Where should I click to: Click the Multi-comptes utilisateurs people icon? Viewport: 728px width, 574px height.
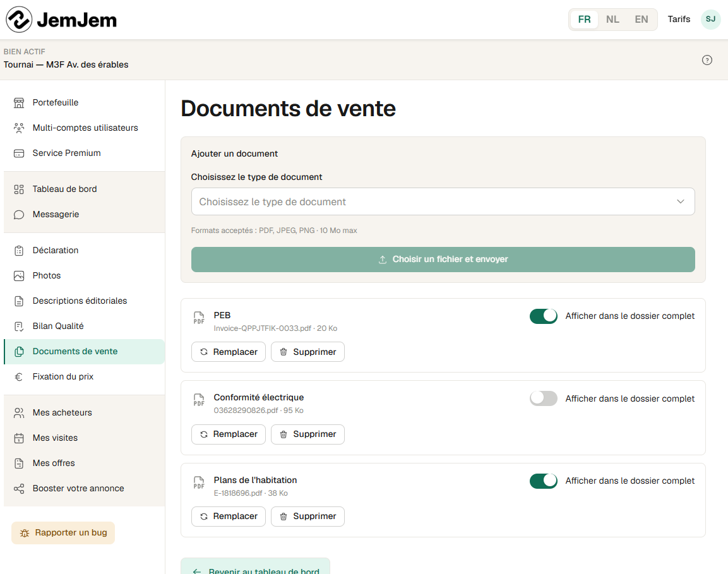19,128
